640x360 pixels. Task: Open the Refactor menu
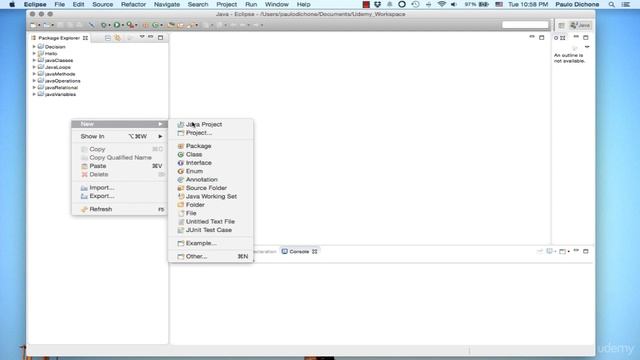[133, 4]
